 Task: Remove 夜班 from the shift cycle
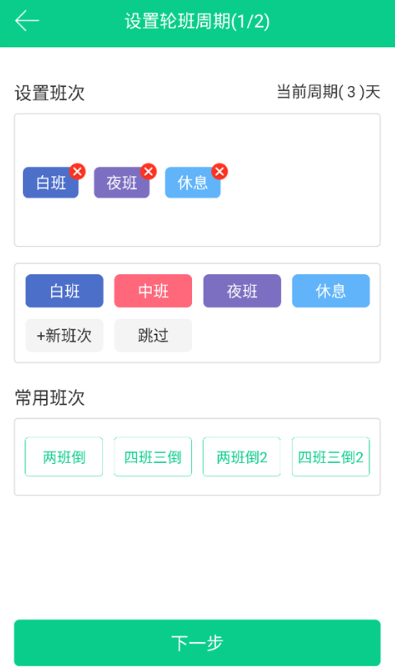tap(148, 172)
